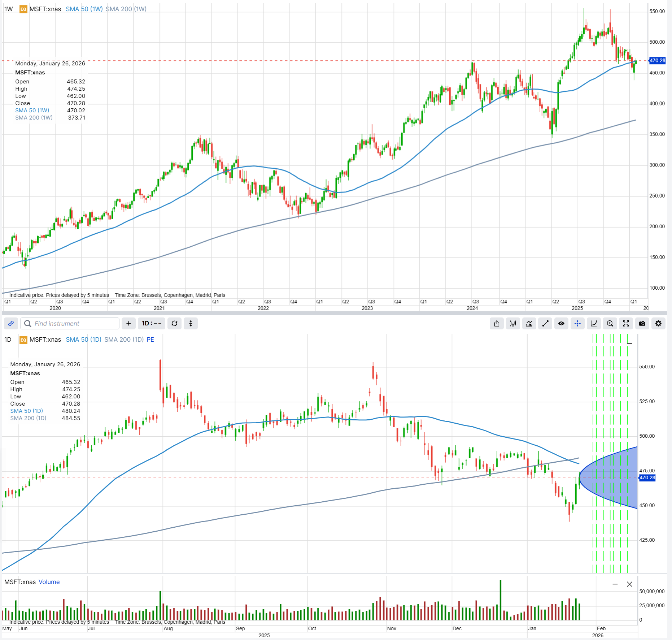Screen dimensions: 672x640
Task: Refresh the chart data
Action: coord(174,324)
